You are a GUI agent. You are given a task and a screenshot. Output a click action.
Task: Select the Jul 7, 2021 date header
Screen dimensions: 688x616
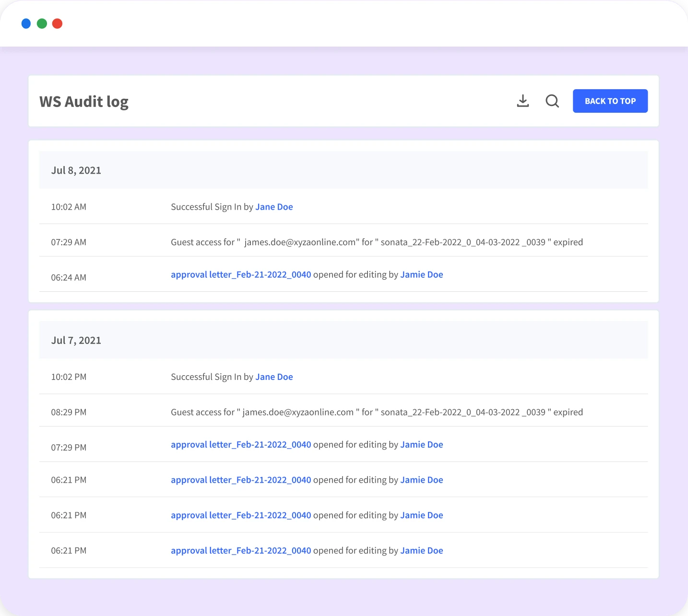pyautogui.click(x=76, y=340)
